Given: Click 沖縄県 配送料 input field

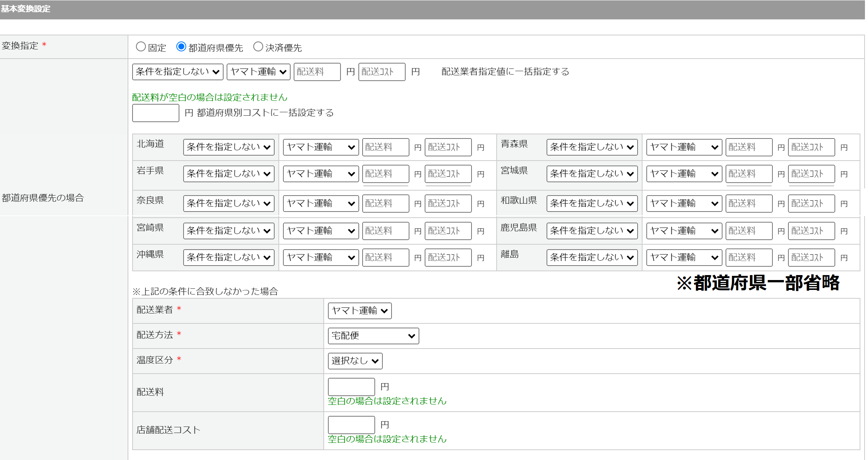Looking at the screenshot, I should point(385,258).
